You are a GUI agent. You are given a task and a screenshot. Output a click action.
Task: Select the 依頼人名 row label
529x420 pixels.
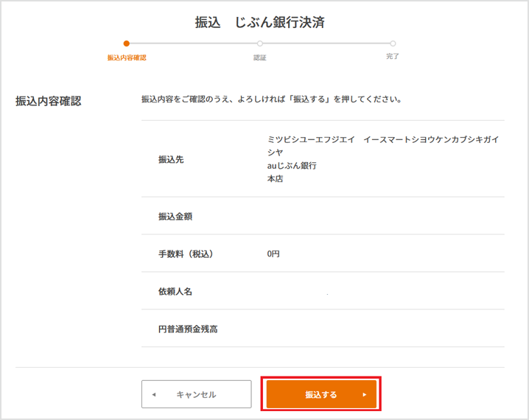pos(175,291)
